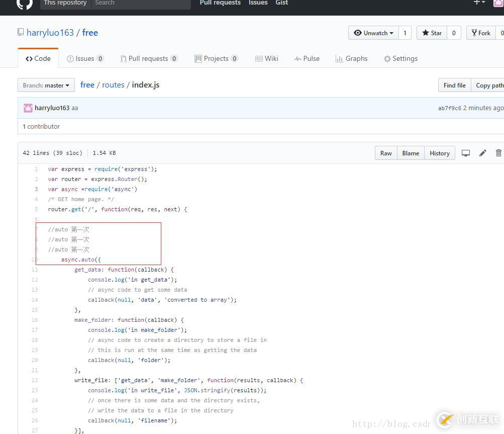Delete the file via the trash icon
Viewport: 504px width, 434px height.
click(x=498, y=153)
